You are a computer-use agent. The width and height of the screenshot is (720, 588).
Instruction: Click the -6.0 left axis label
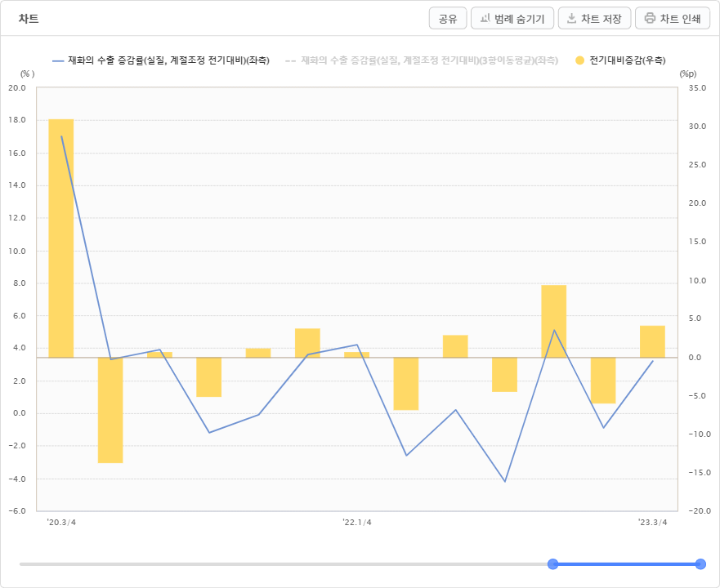17,511
